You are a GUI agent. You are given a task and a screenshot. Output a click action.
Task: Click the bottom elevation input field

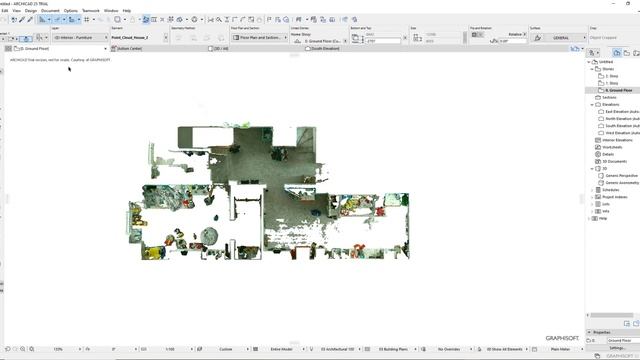point(383,41)
